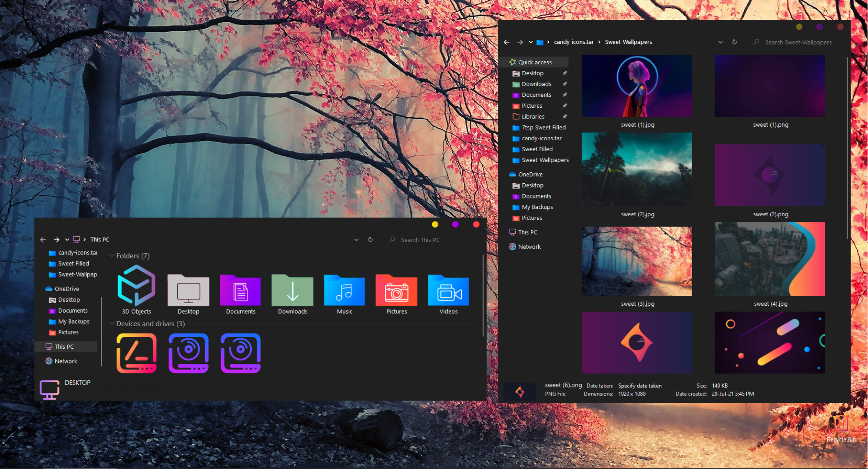The image size is (868, 469).
Task: Click candy-icons.tar in the breadcrumb path
Action: point(573,42)
